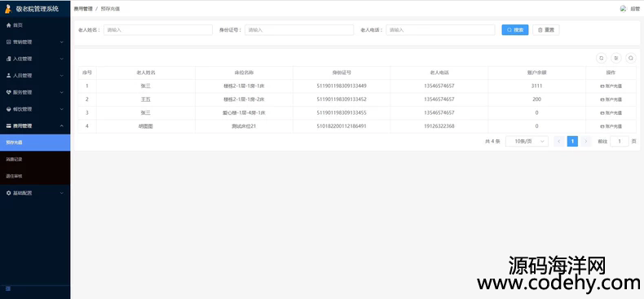Expand the 人员管理 menu chevron

pyautogui.click(x=62, y=76)
